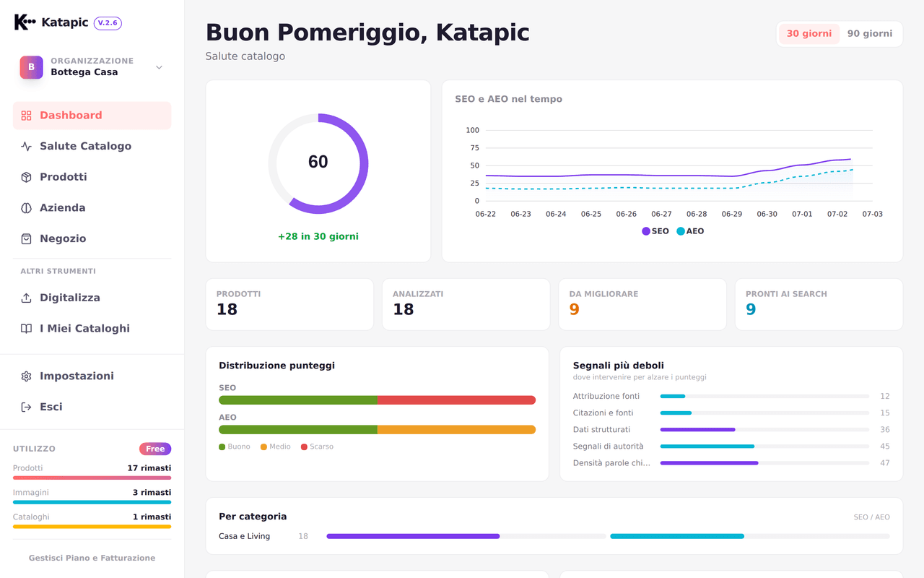Click the Free plan badge
This screenshot has width=924, height=578.
155,449
